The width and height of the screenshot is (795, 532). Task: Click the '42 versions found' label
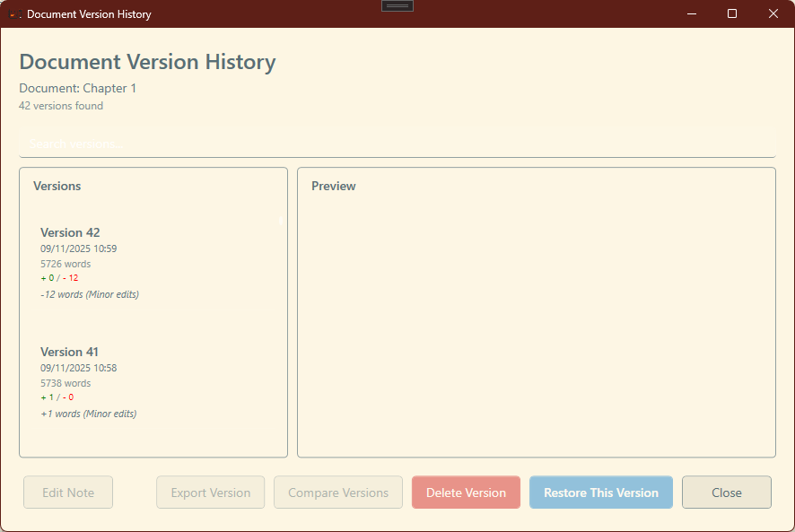click(61, 106)
